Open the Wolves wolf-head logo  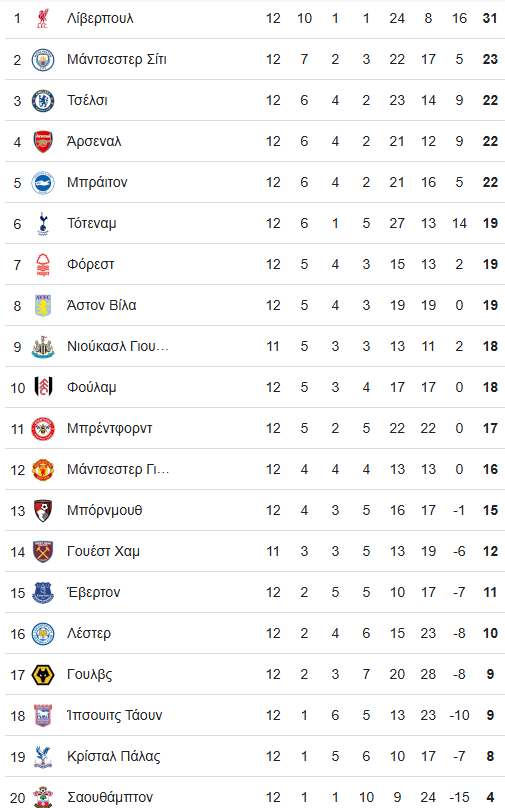pos(43,675)
